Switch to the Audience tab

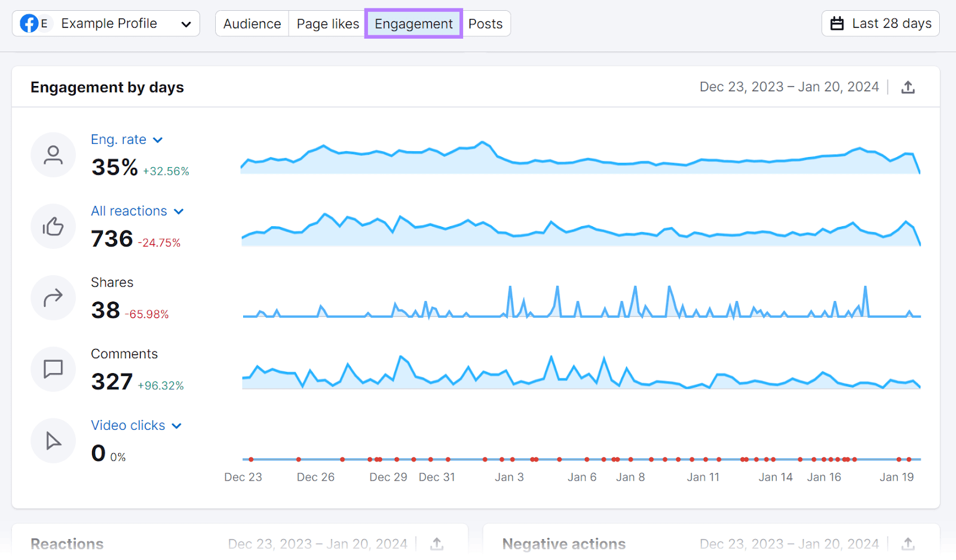click(252, 23)
